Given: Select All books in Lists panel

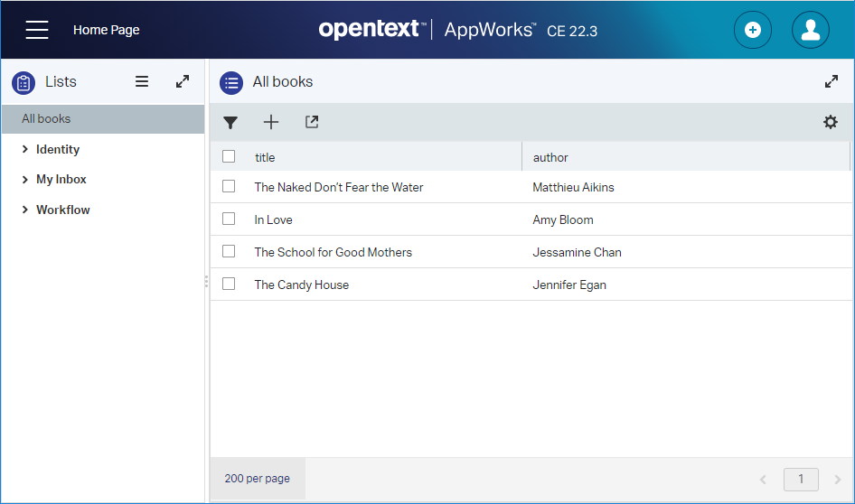Looking at the screenshot, I should [46, 119].
